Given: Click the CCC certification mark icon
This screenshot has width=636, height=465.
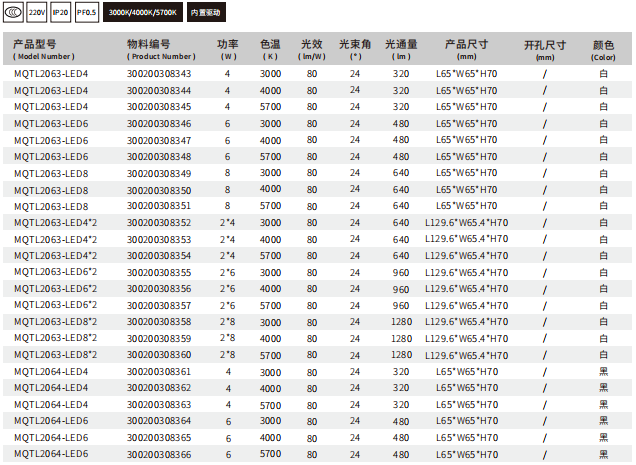Looking at the screenshot, I should [13, 12].
